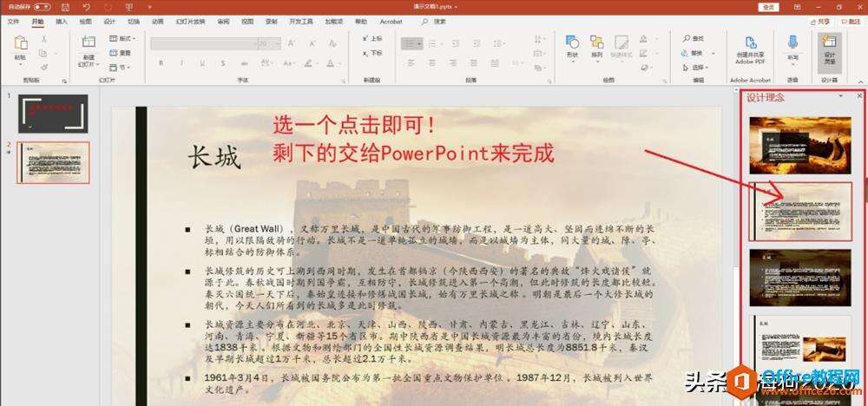Click the Shape Effects icon
Image resolution: width=868 pixels, height=406 pixels.
(644, 68)
